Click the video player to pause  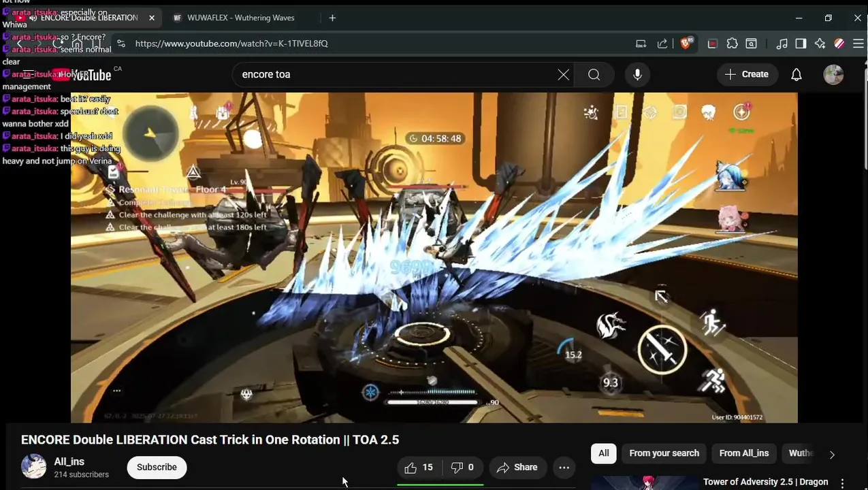tap(434, 257)
